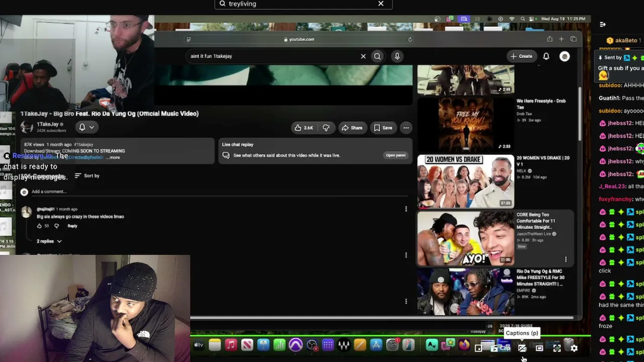Dislike the 1TakeJay Big Bro video

tap(326, 128)
